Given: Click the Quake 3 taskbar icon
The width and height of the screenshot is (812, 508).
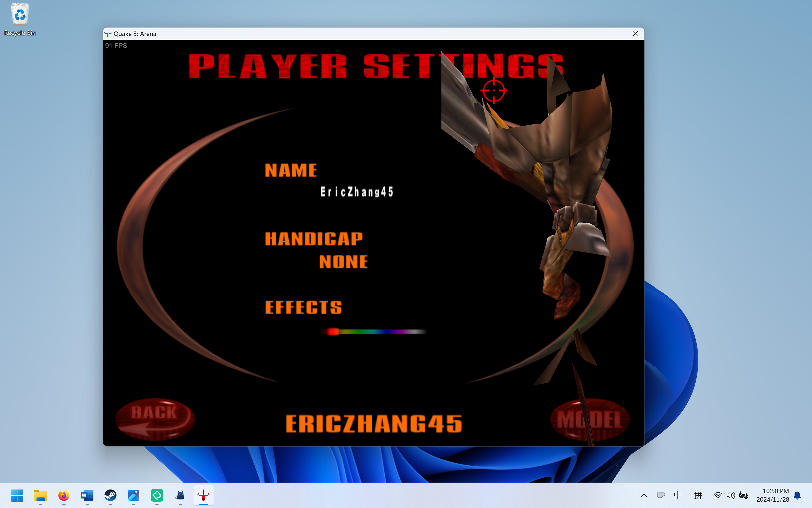Looking at the screenshot, I should 203,495.
